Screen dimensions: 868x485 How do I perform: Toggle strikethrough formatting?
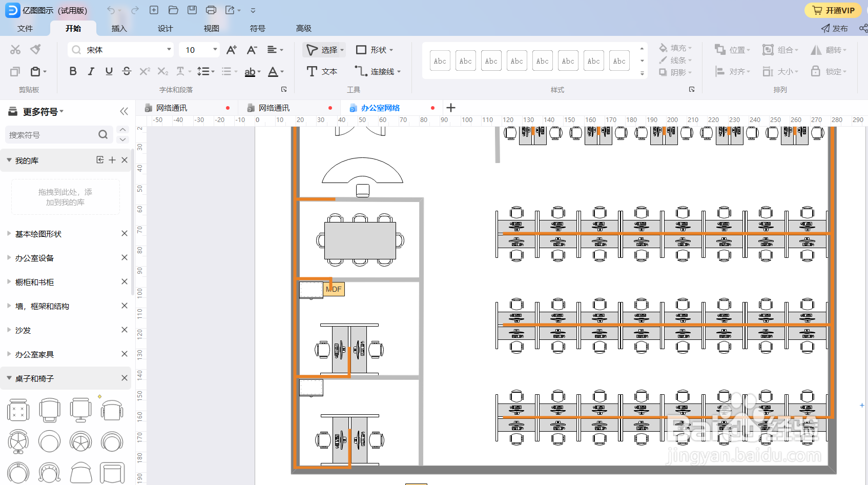pos(127,71)
